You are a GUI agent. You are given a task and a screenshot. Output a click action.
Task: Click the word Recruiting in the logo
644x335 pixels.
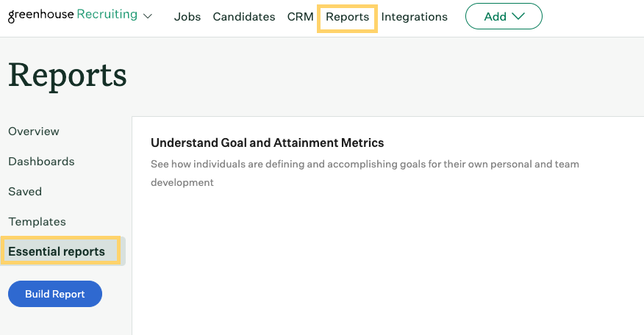click(107, 15)
